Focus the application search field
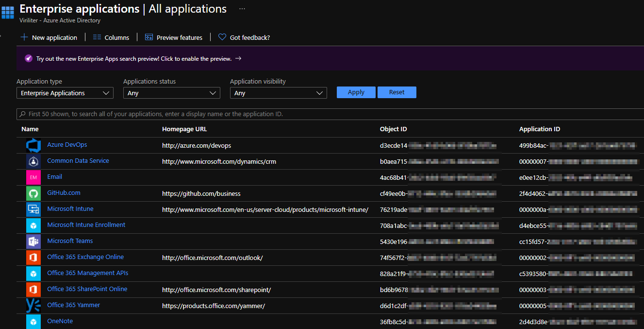 coord(330,114)
